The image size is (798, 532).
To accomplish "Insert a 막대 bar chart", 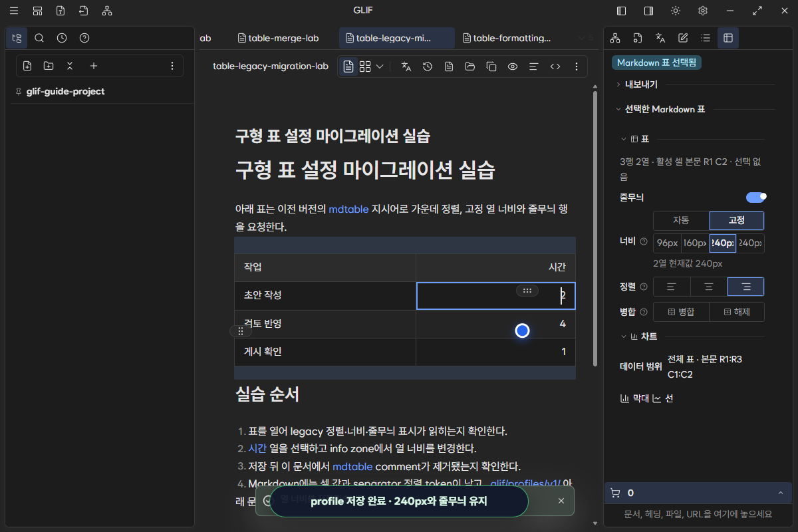I will 634,398.
